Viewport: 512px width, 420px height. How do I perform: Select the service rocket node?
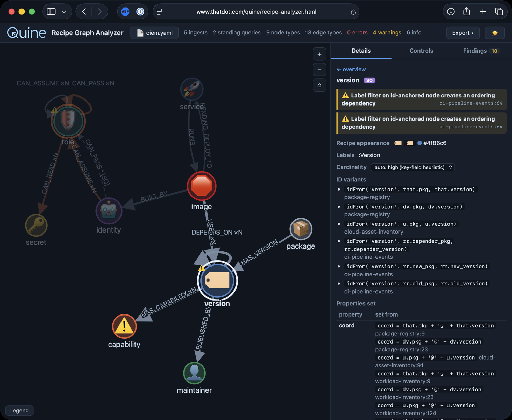click(192, 89)
